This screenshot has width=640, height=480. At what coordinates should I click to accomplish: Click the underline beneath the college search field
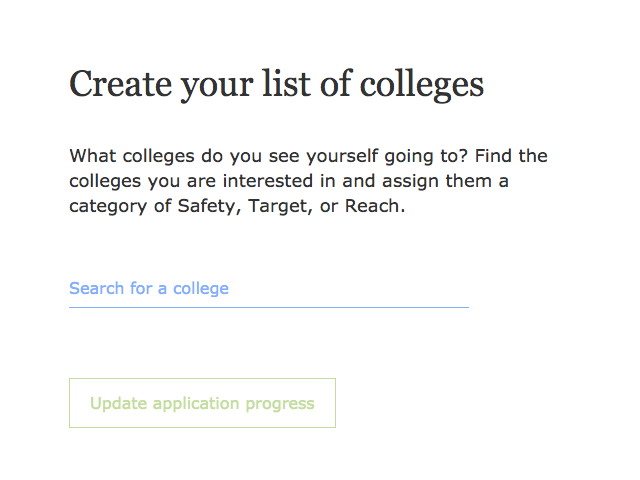[268, 307]
